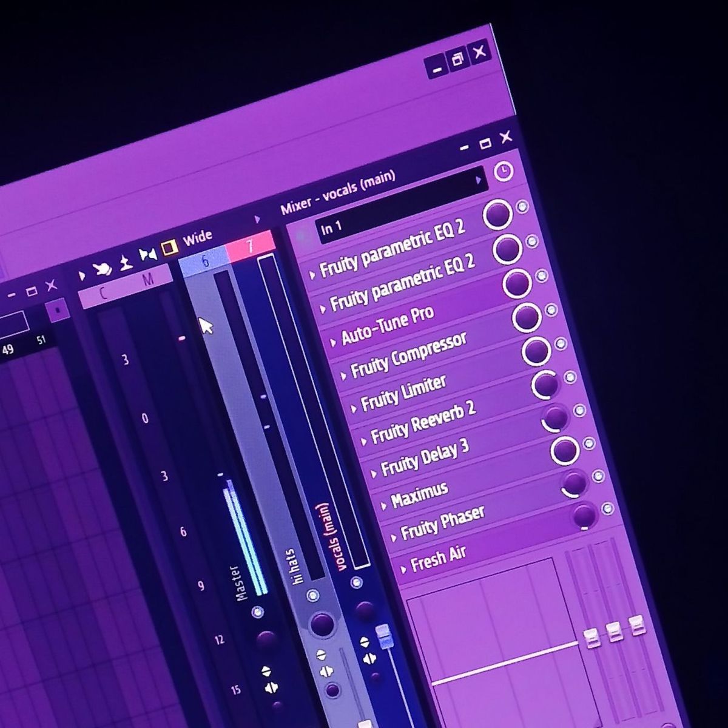Select the C (current) track header
Screen dimensions: 728x728
coord(104,293)
